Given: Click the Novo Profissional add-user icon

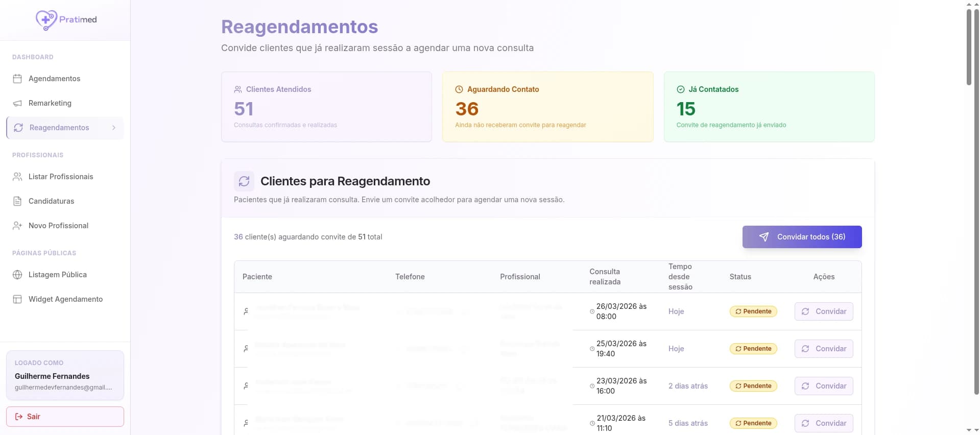Looking at the screenshot, I should 17,226.
